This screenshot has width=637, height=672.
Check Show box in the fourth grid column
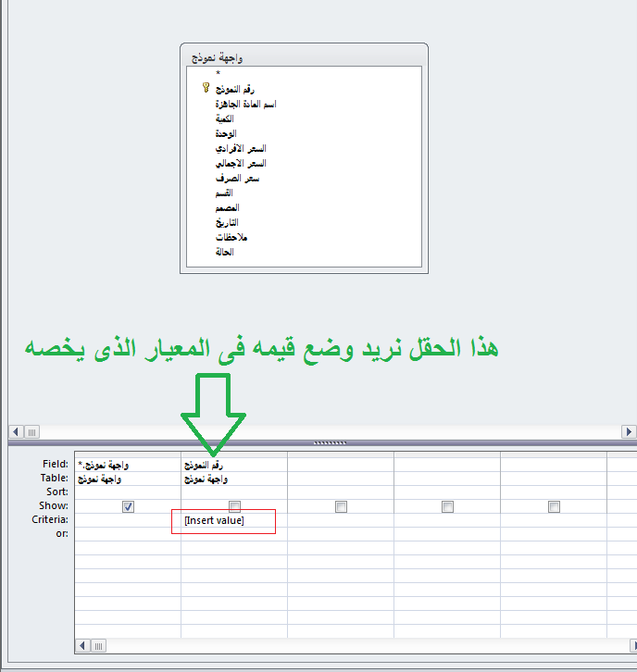pyautogui.click(x=447, y=506)
